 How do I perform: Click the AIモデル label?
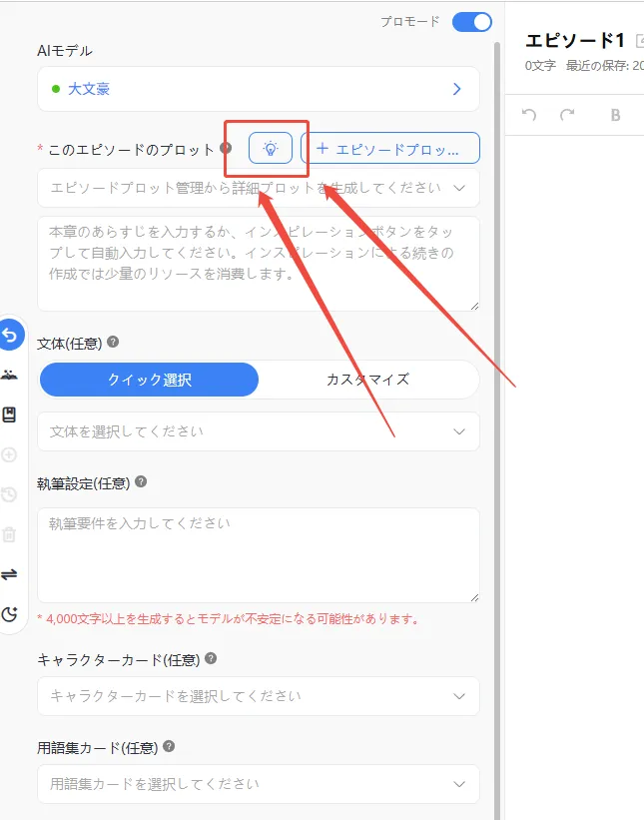pyautogui.click(x=65, y=51)
